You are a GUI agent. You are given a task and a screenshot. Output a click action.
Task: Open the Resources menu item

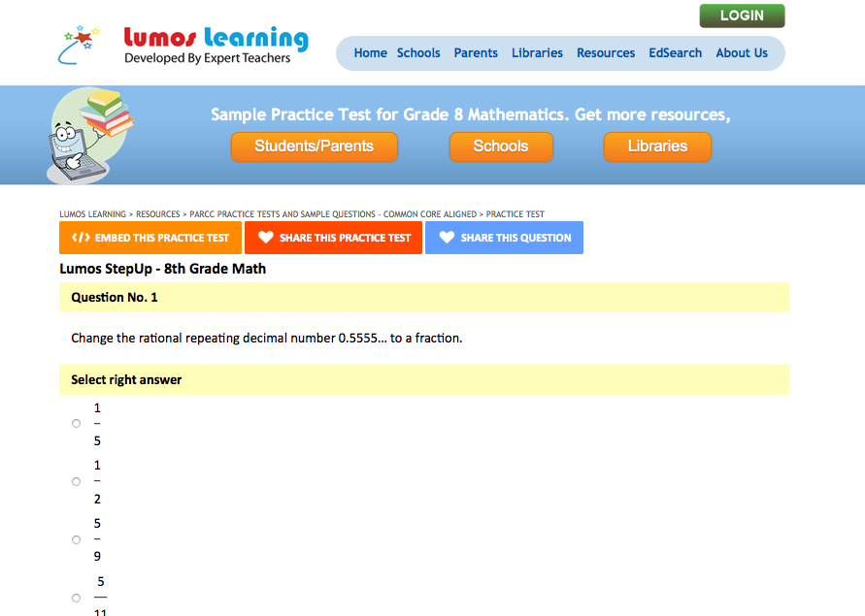coord(606,53)
